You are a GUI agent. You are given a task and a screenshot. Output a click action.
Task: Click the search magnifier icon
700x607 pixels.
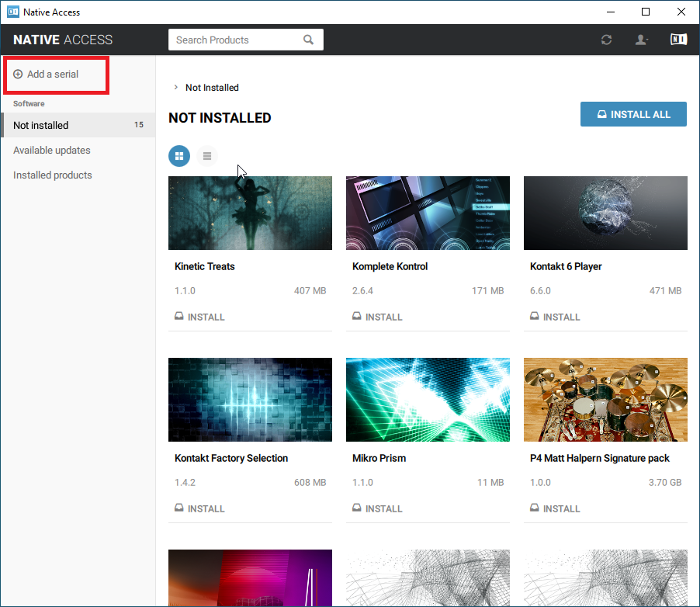(x=309, y=40)
